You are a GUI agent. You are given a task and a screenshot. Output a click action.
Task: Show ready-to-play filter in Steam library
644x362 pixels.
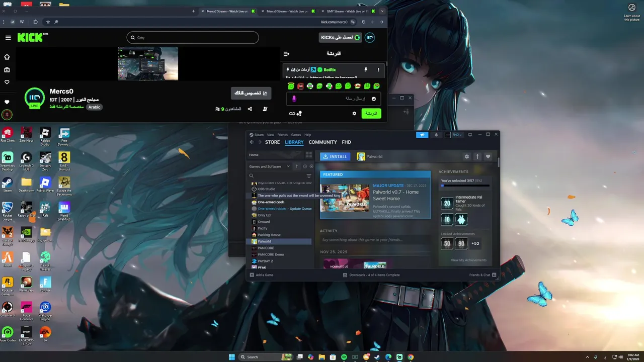click(311, 166)
